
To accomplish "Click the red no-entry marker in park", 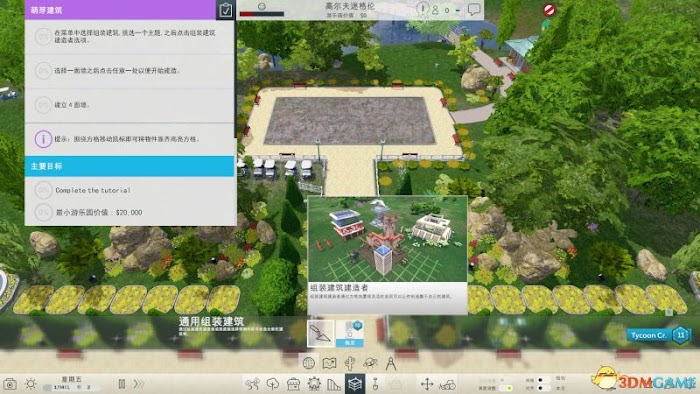I will click(x=549, y=10).
